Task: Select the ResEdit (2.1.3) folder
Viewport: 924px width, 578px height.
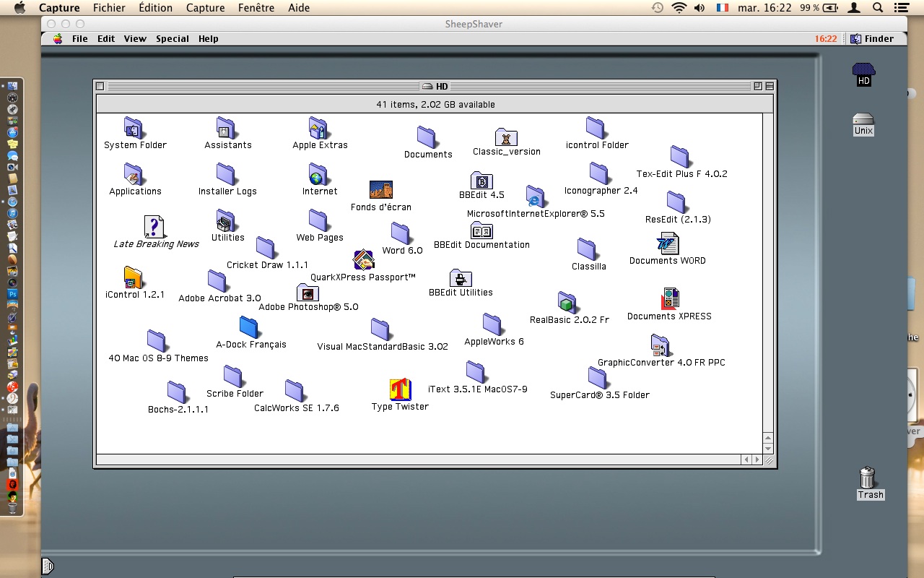Action: 677,202
